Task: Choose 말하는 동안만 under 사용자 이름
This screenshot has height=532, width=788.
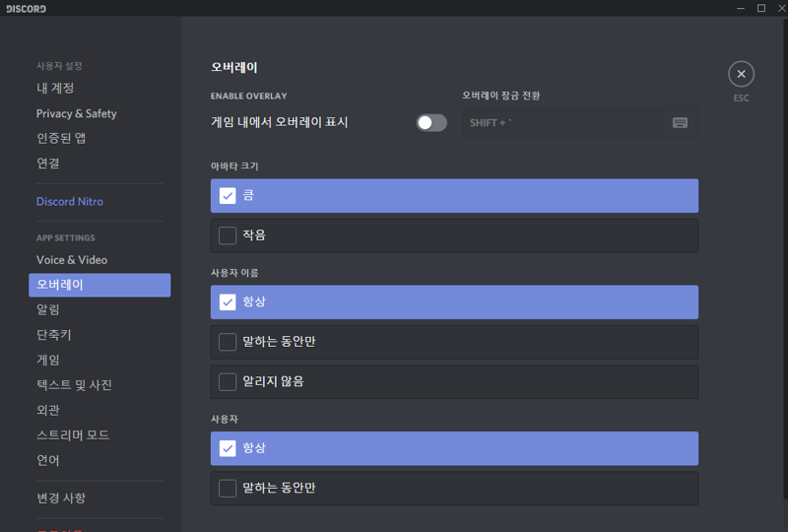Action: [454, 342]
